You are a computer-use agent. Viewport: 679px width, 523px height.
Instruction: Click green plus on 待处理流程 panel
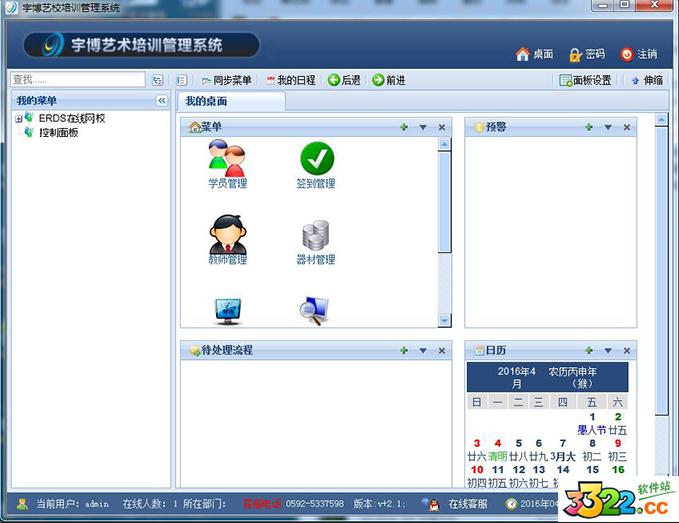(x=404, y=350)
